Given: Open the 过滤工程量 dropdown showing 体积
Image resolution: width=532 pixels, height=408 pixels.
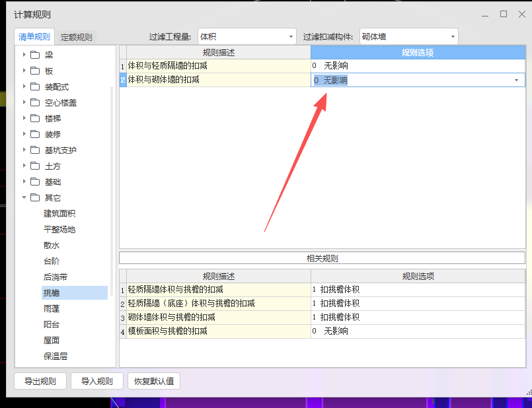Looking at the screenshot, I should click(x=290, y=36).
